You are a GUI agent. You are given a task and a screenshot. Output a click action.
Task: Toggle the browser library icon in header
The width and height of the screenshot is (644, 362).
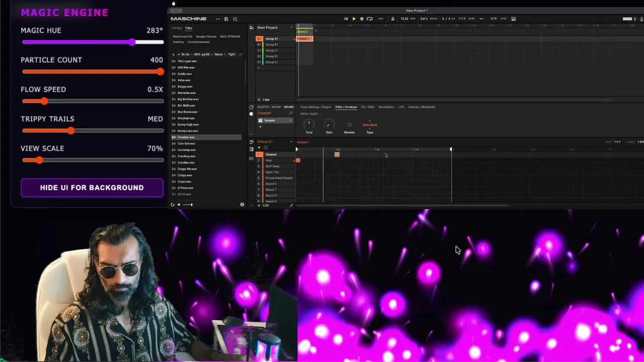[x=226, y=19]
